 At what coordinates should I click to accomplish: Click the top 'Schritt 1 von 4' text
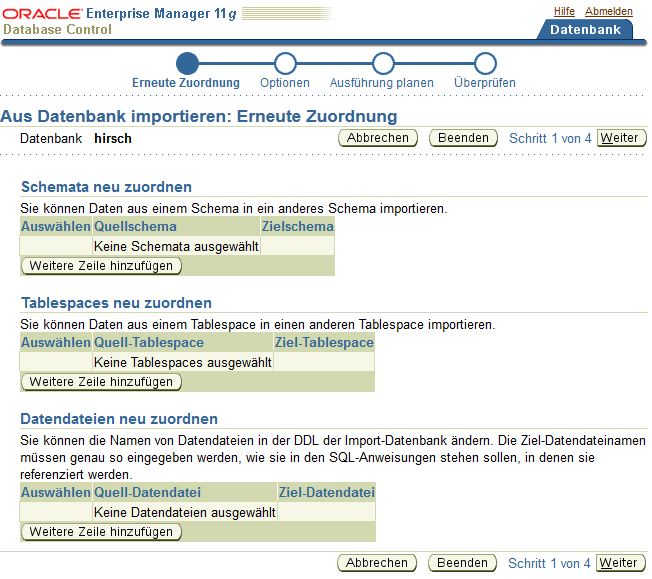coord(550,138)
